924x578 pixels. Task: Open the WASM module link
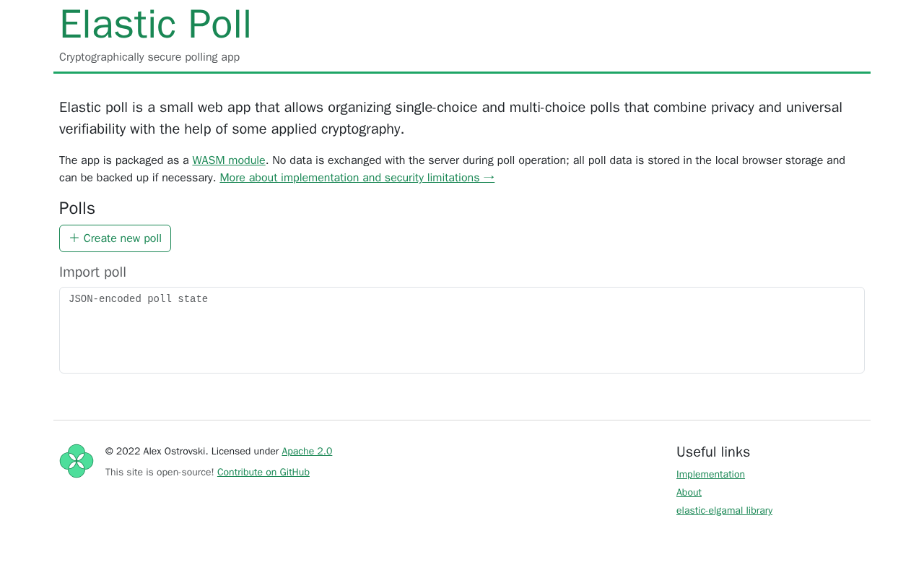229,160
